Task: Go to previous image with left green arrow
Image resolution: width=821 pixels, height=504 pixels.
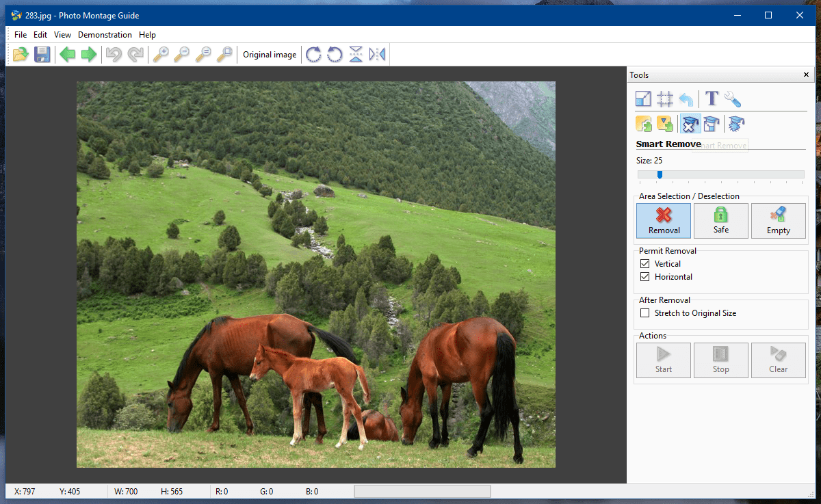Action: (x=67, y=55)
